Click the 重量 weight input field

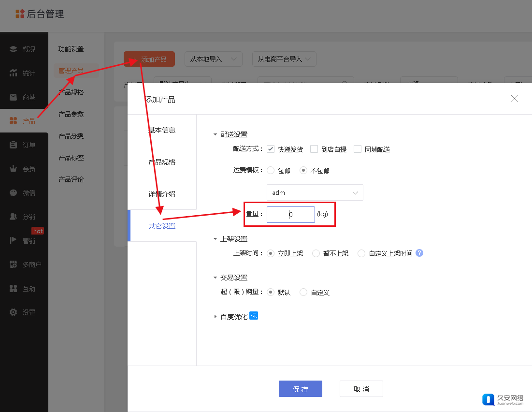291,214
